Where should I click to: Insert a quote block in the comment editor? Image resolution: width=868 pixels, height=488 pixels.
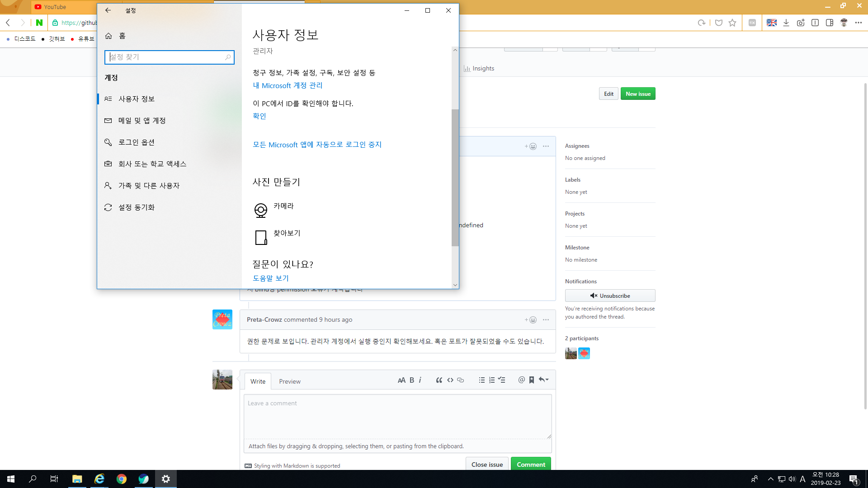439,380
